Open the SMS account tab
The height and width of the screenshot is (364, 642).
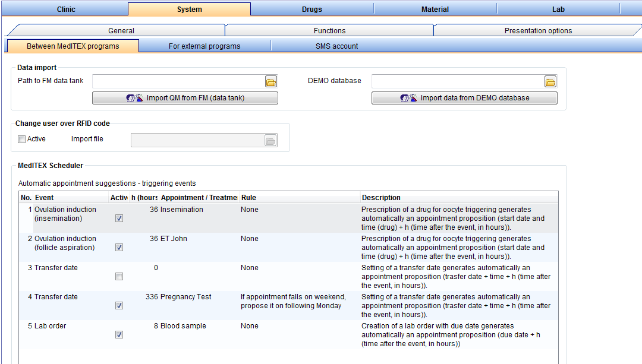[336, 46]
